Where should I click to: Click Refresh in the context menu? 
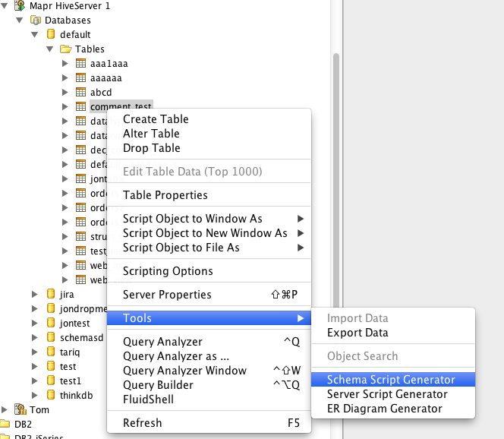click(x=142, y=423)
